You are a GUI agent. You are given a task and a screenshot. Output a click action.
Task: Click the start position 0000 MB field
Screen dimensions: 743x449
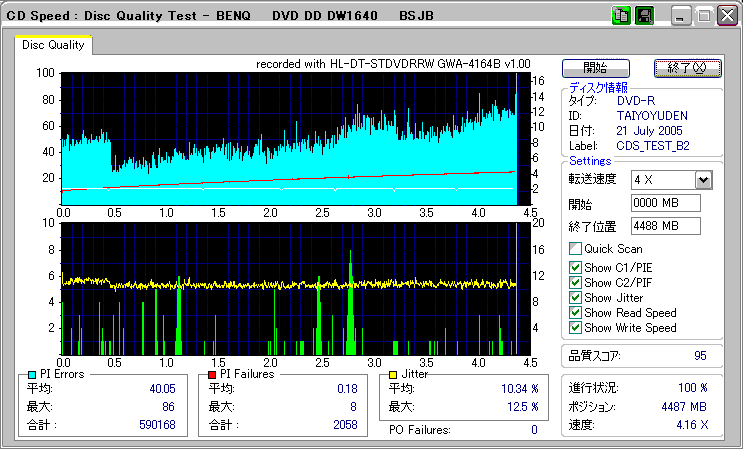pyautogui.click(x=664, y=203)
